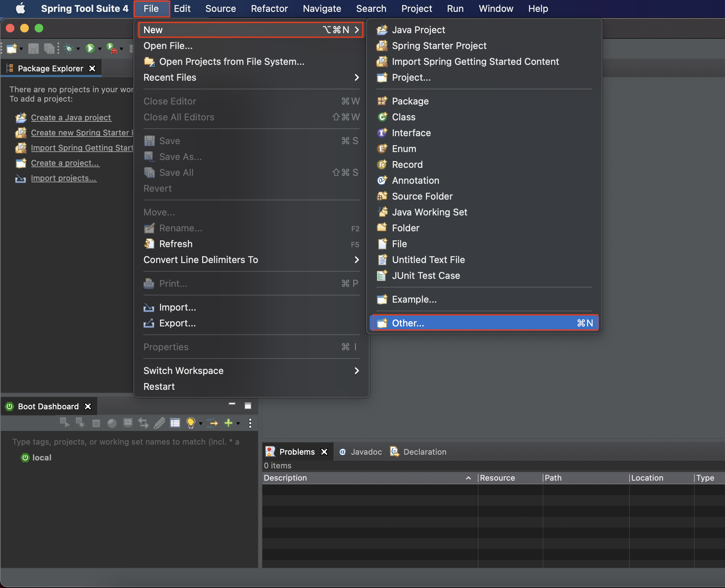Screen dimensions: 725x588
Task: Click the Boot Dashboard start/run icon
Action: pos(65,423)
